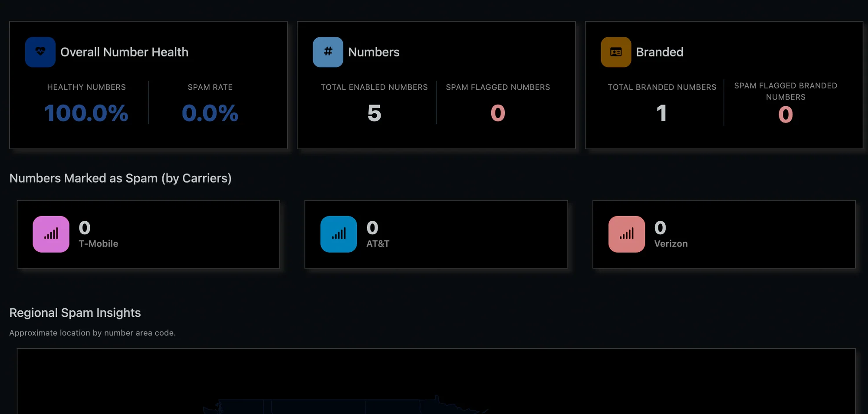Click the Numbers hash icon
868x414 pixels.
(328, 52)
